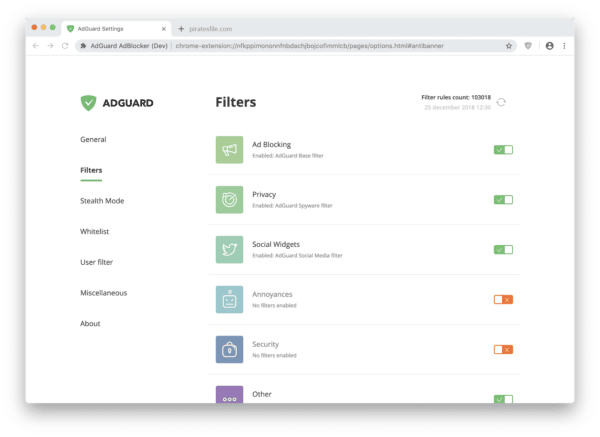
Task: Switch off the Other filters toggle
Action: click(x=503, y=399)
